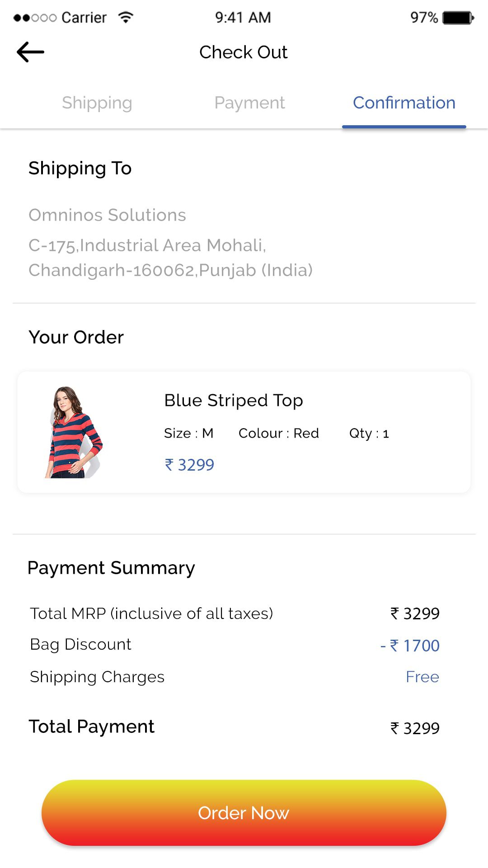The height and width of the screenshot is (868, 488).
Task: Tap the Colour : Red label
Action: coord(278,434)
